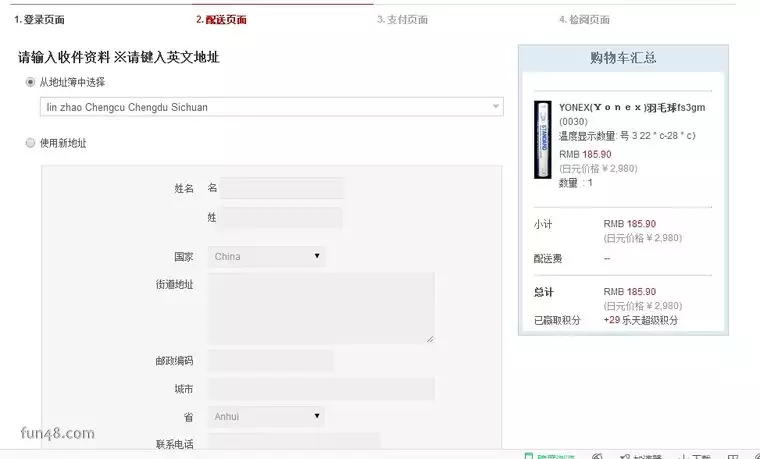Click the '数量 : 1' quantity text
760x459 pixels.
(x=576, y=183)
